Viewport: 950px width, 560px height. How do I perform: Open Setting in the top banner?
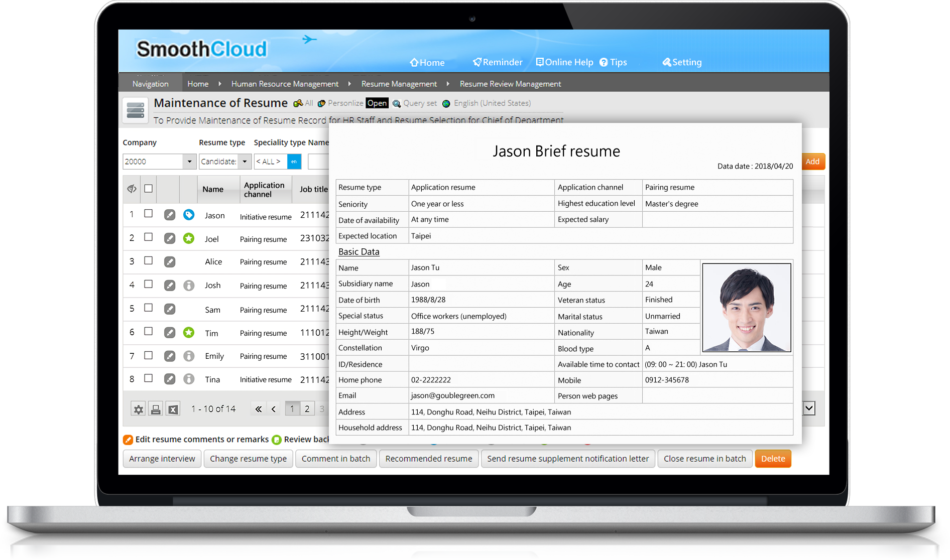pyautogui.click(x=682, y=62)
